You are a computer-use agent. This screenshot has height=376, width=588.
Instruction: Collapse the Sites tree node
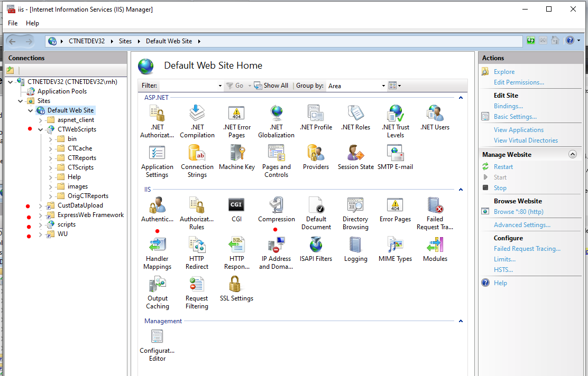pyautogui.click(x=20, y=101)
